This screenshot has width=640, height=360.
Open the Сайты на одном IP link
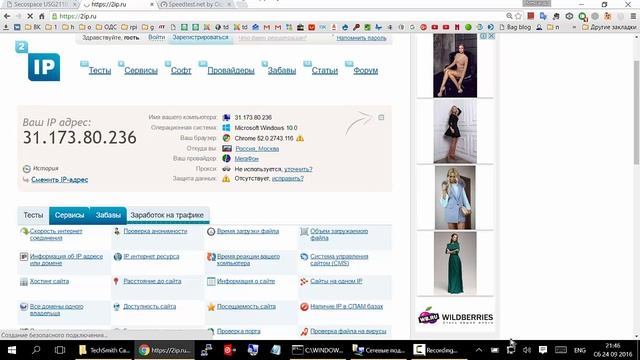336,281
